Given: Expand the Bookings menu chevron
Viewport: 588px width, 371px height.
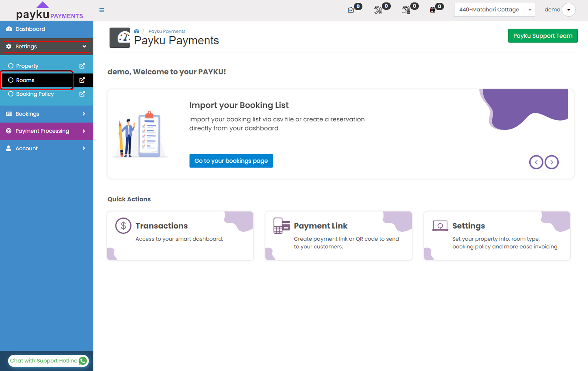Looking at the screenshot, I should click(84, 114).
